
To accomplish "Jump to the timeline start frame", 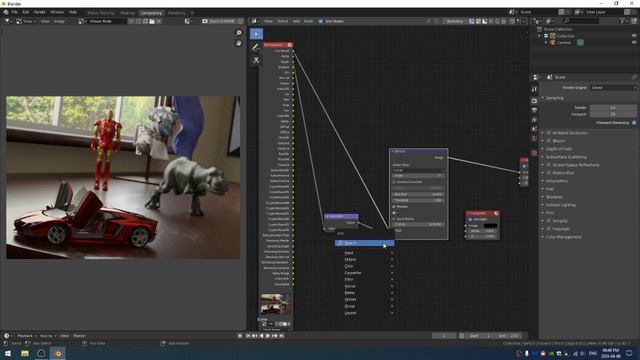I will click(248, 336).
